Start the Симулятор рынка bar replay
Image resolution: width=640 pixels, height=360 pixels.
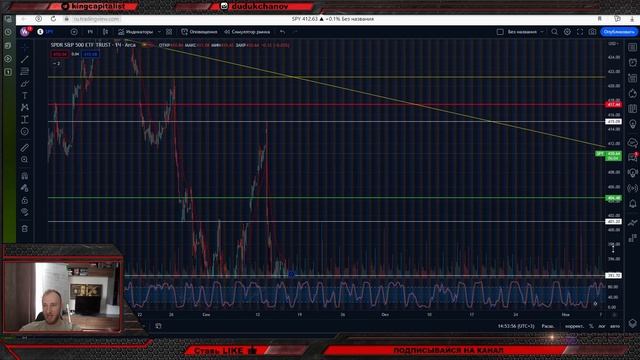[247, 31]
